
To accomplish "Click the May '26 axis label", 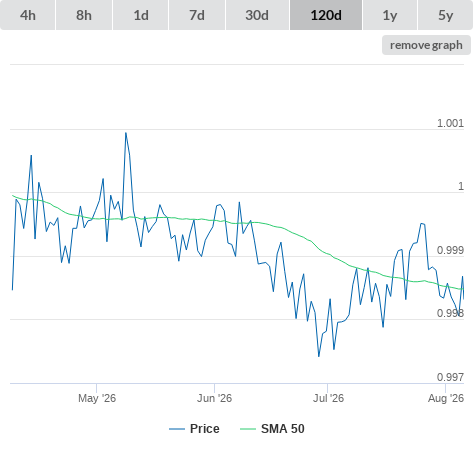I will [97, 398].
